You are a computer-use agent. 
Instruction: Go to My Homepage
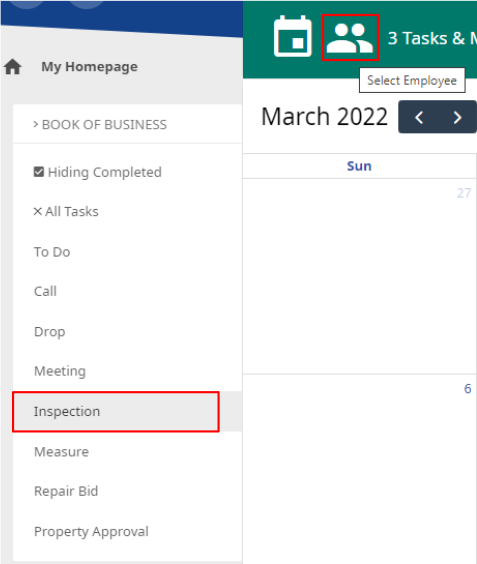[89, 67]
